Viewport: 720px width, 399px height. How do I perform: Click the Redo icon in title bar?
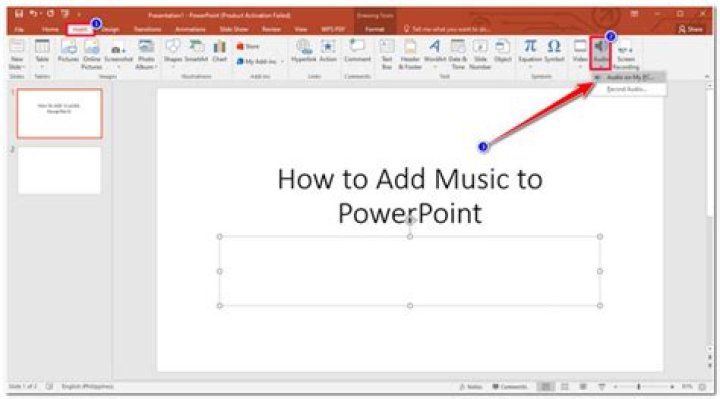coord(50,14)
